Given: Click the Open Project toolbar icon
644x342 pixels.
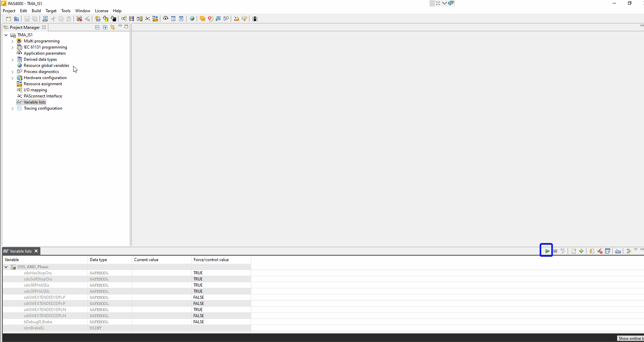Looking at the screenshot, I should tap(16, 19).
